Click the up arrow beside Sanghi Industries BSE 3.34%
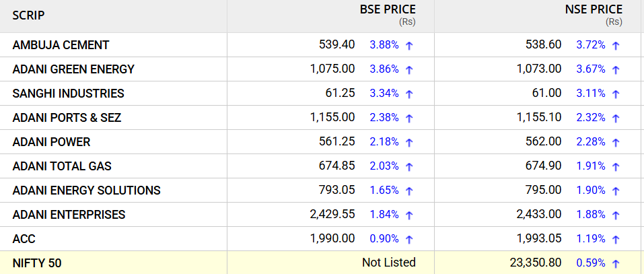The image size is (644, 274). click(x=408, y=94)
